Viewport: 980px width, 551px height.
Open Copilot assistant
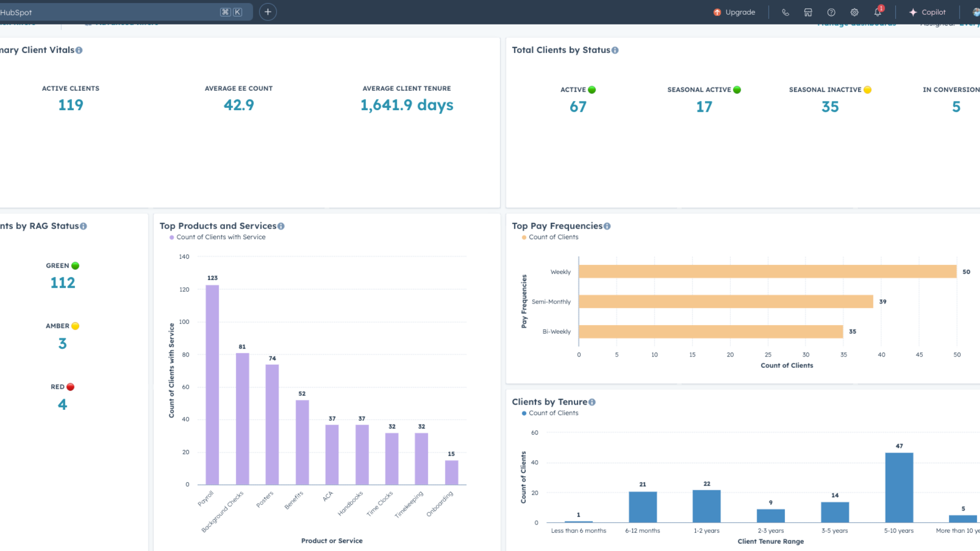point(927,12)
